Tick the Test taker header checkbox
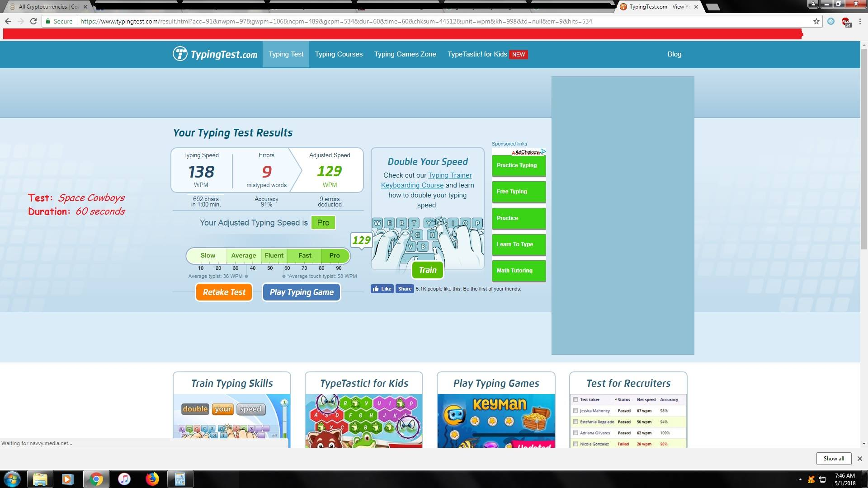Image resolution: width=868 pixels, height=488 pixels. click(x=576, y=399)
